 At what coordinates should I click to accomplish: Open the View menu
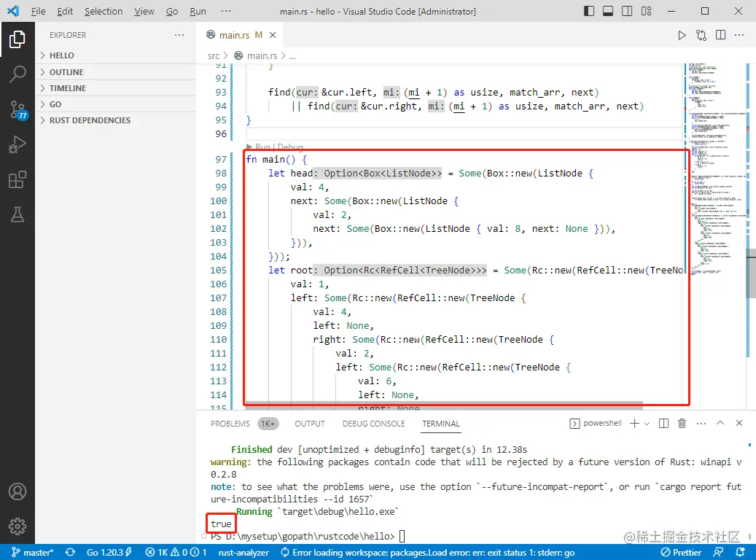point(144,11)
